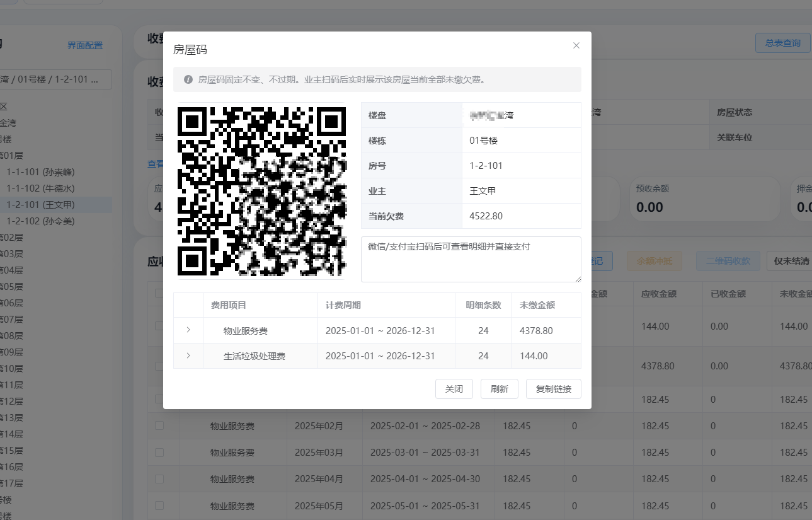
Task: Select room 1-1-101 (孙崇峰) in the tree
Action: click(x=40, y=172)
